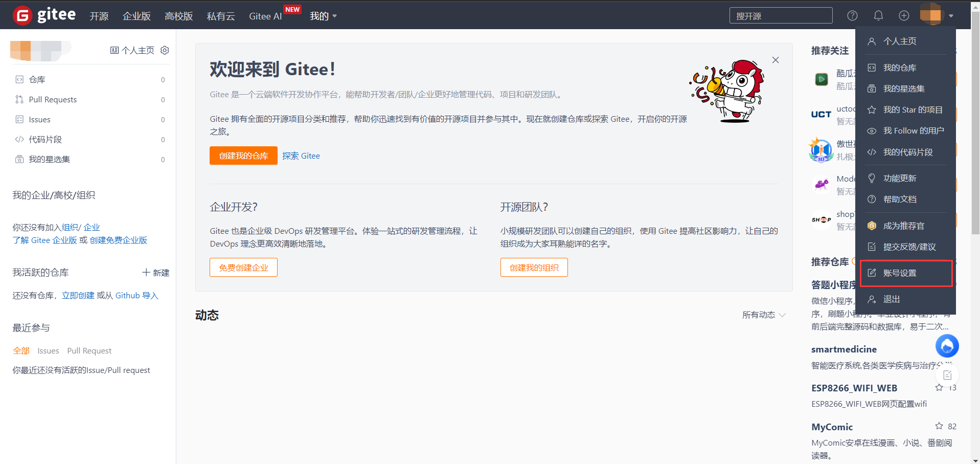Image resolution: width=980 pixels, height=464 pixels.
Task: Click the plus create icon in header
Action: pyautogui.click(x=904, y=15)
